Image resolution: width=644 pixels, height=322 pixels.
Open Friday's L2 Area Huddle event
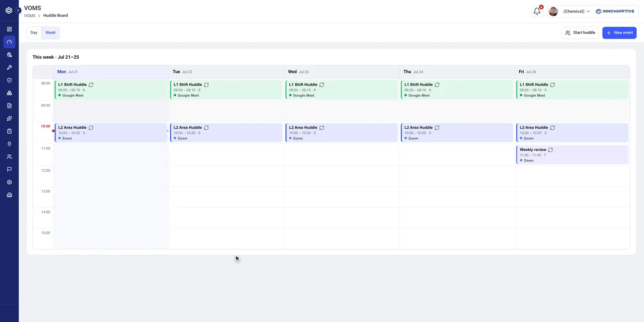pos(572,133)
